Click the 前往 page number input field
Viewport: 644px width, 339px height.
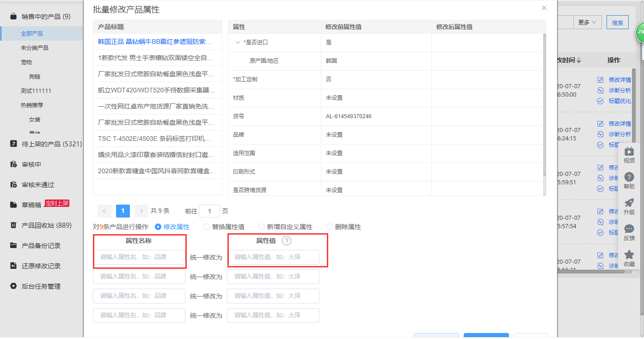209,211
